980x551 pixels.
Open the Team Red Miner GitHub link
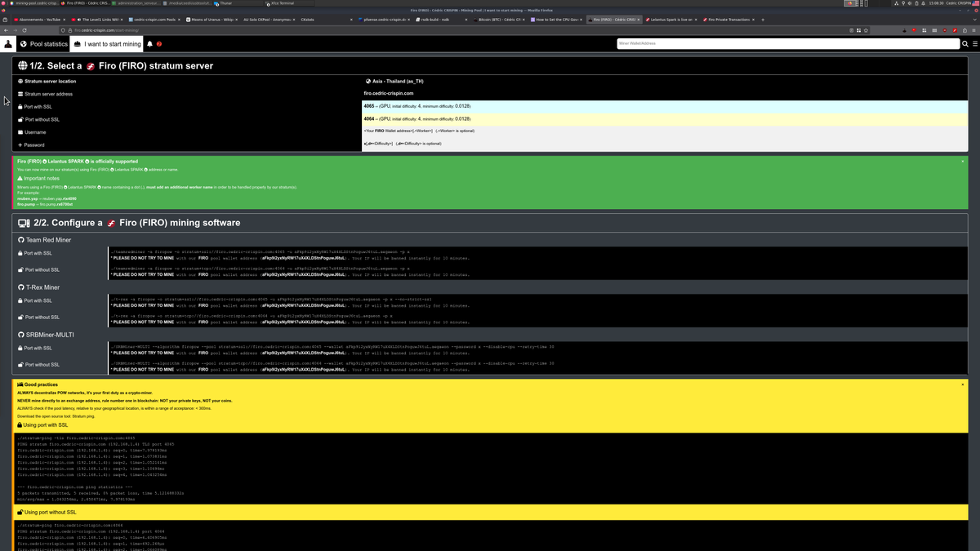[x=45, y=240]
